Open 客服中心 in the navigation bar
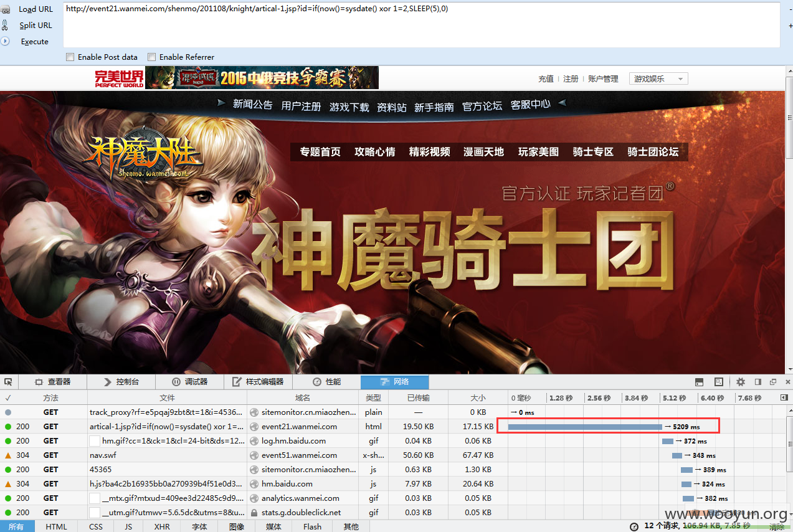Screen dimensions: 793x532 point(531,105)
